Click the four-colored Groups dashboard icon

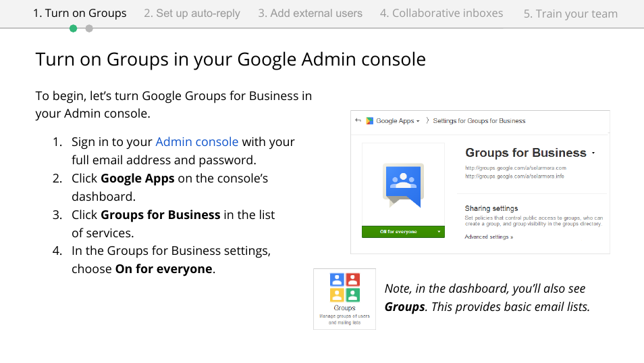tap(344, 287)
